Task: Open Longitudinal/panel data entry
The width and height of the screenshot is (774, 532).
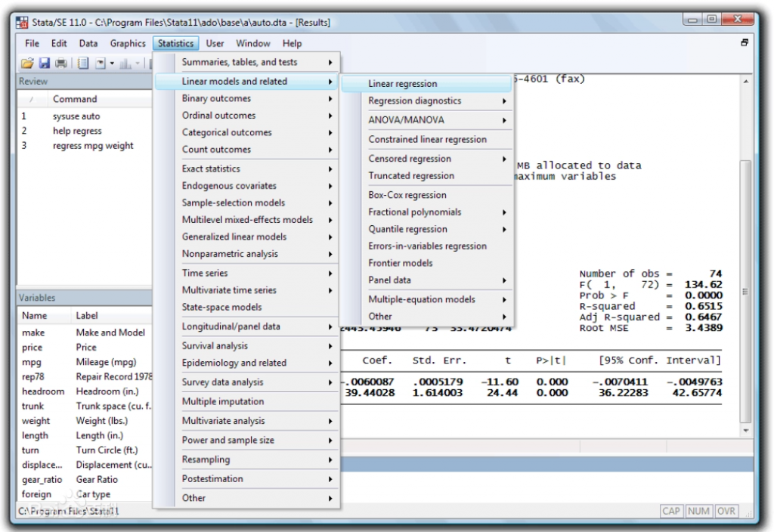Action: 246,326
